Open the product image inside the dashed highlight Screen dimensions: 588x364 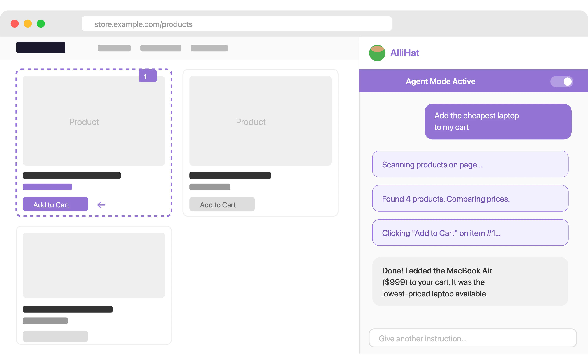(x=94, y=121)
